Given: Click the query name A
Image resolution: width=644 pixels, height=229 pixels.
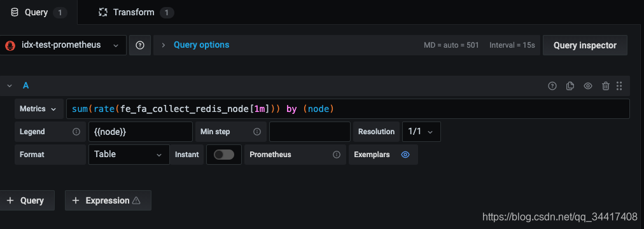Looking at the screenshot, I should (x=26, y=86).
